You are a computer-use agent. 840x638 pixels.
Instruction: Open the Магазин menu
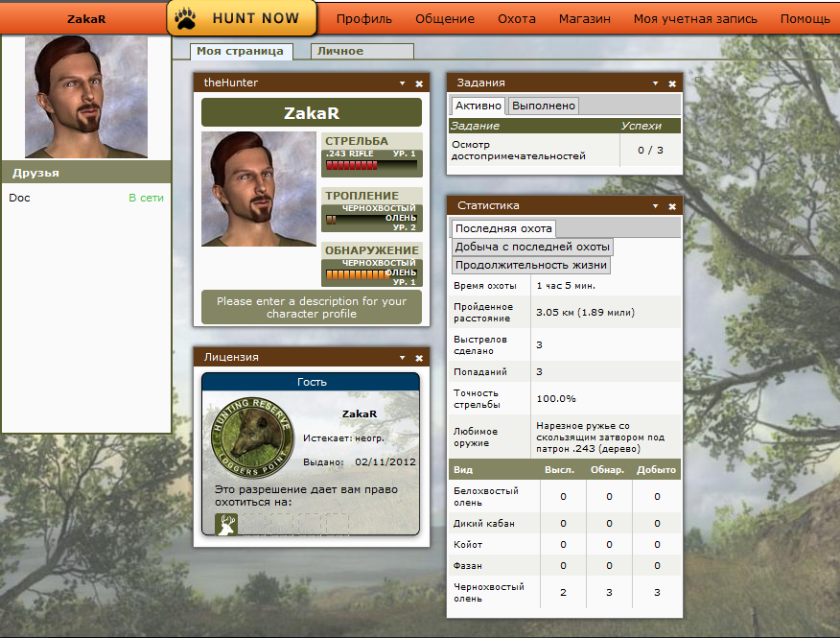585,19
